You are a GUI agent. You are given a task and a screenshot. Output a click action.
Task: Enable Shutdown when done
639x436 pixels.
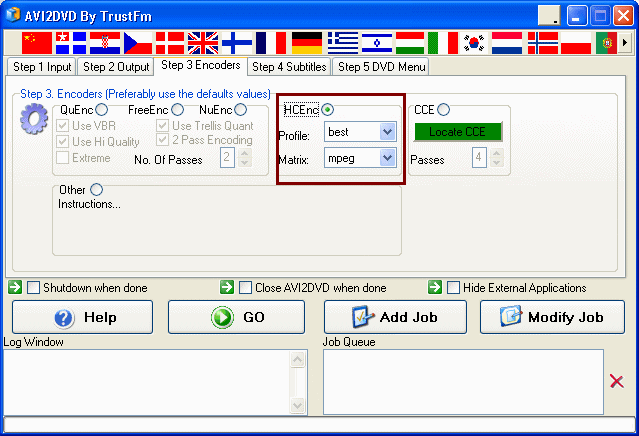click(x=33, y=288)
